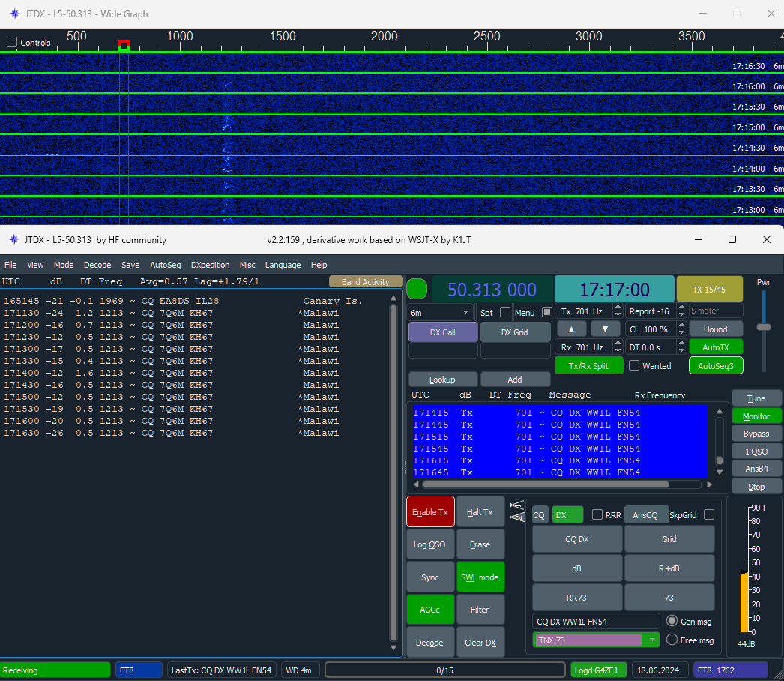Select Free msg radio button
This screenshot has height=681, width=784.
pos(672,640)
